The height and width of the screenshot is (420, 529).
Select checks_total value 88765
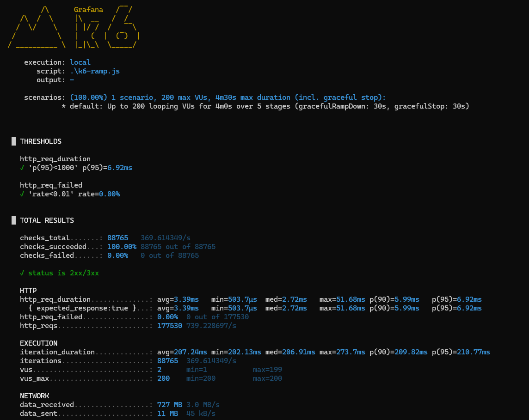(118, 238)
